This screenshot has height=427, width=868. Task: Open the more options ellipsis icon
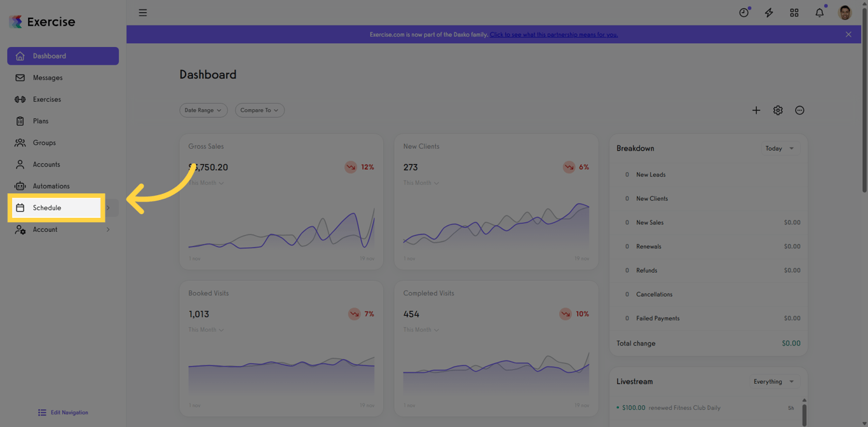tap(799, 111)
